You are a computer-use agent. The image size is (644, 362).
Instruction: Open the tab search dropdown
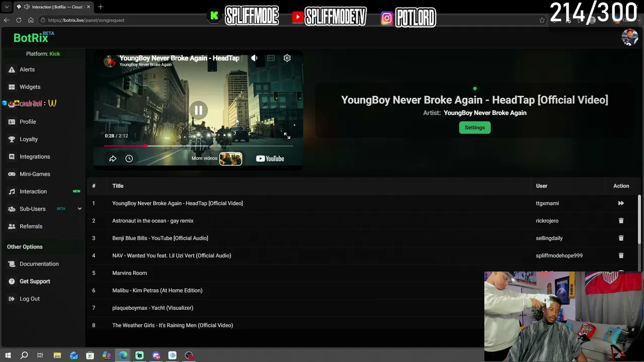click(7, 7)
